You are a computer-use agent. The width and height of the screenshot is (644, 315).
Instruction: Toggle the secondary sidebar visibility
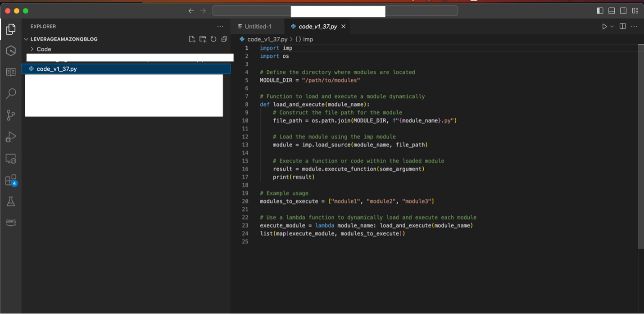(x=623, y=10)
